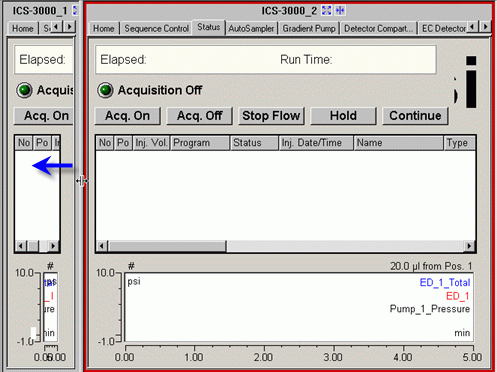
Task: Click the Program column header
Action: point(200,143)
